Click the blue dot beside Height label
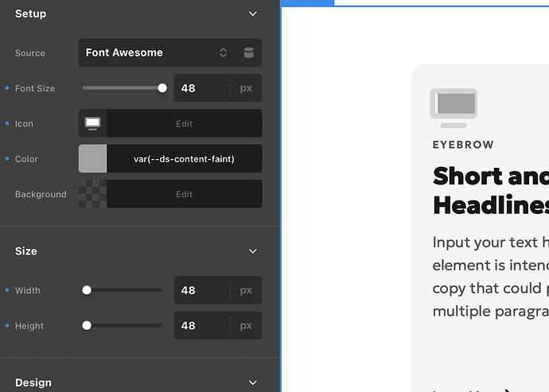The image size is (549, 392). 7,325
